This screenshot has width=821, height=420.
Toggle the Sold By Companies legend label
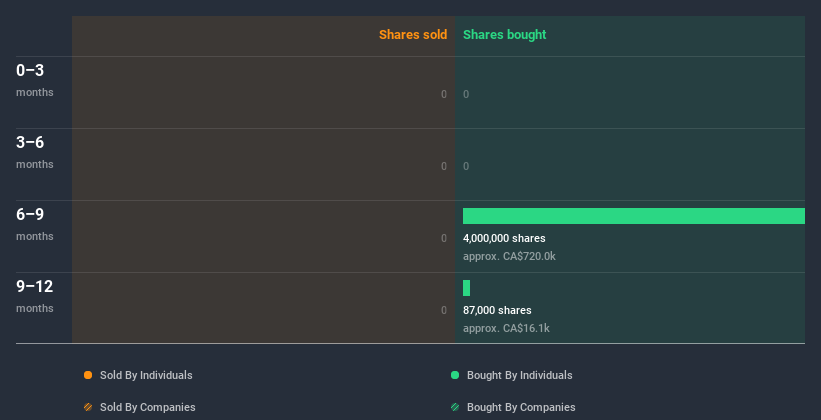click(148, 407)
